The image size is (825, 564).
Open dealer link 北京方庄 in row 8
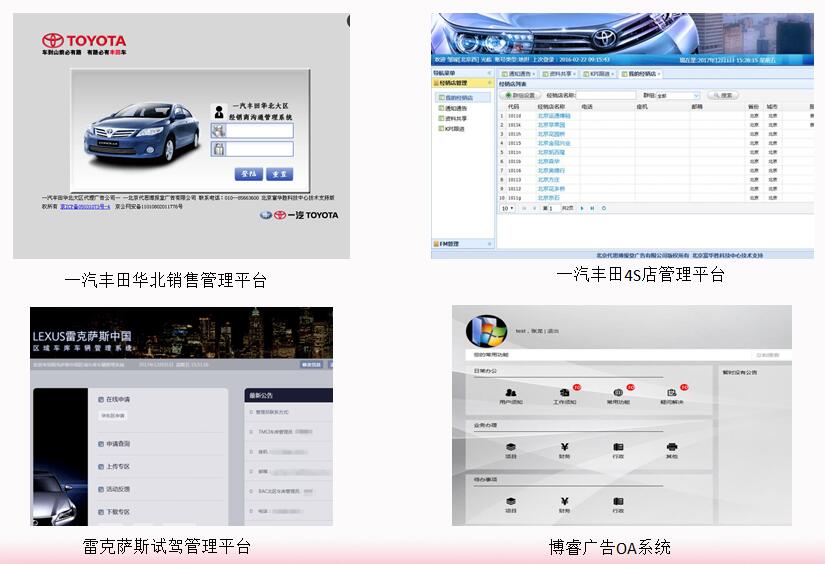pyautogui.click(x=549, y=179)
